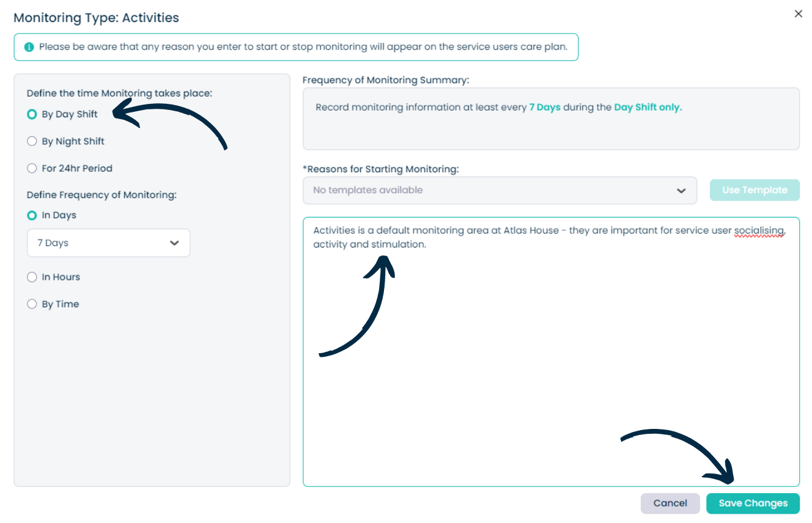Screen dimensions: 812x523
Task: Close the Monitoring Type dialog with the X
Action: point(798,13)
